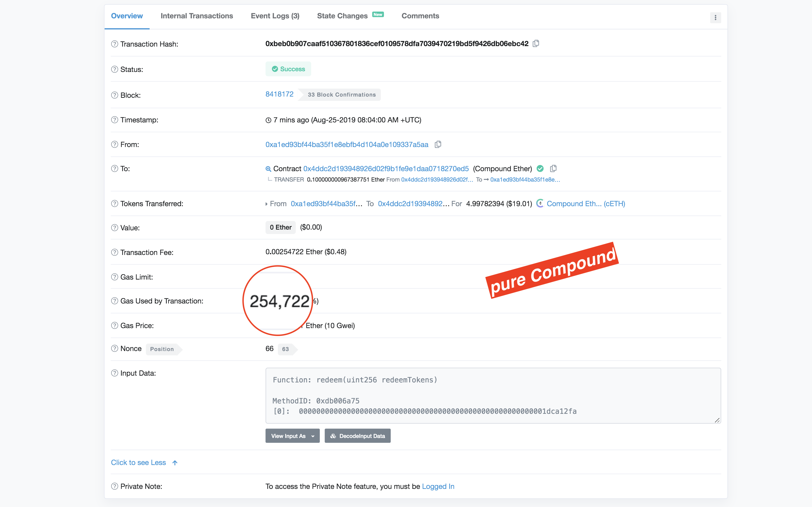The image size is (812, 507).
Task: Click help icon beside Transaction Fee
Action: [x=115, y=252]
